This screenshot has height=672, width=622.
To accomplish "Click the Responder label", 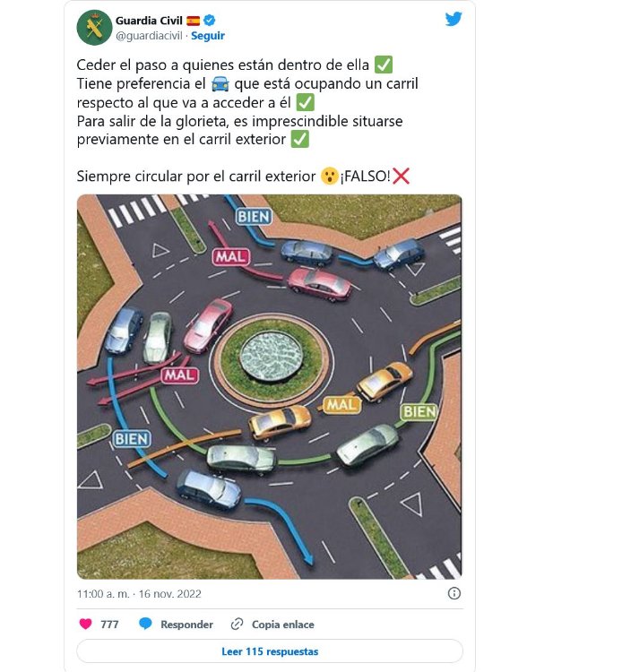I will [186, 625].
